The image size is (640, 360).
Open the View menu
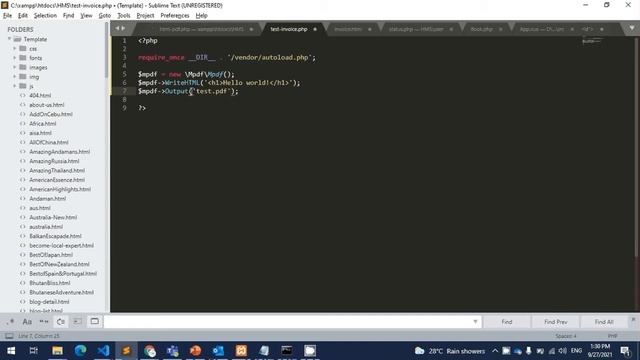tap(86, 16)
